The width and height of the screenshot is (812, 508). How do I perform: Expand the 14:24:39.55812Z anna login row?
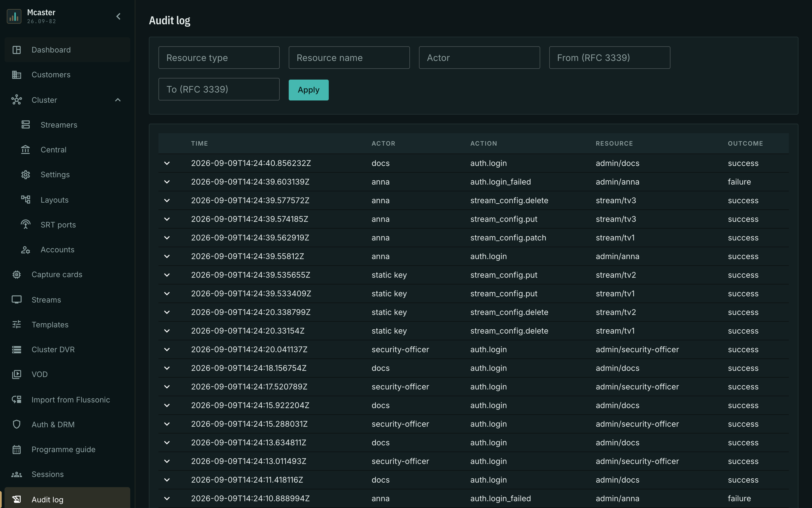[167, 256]
